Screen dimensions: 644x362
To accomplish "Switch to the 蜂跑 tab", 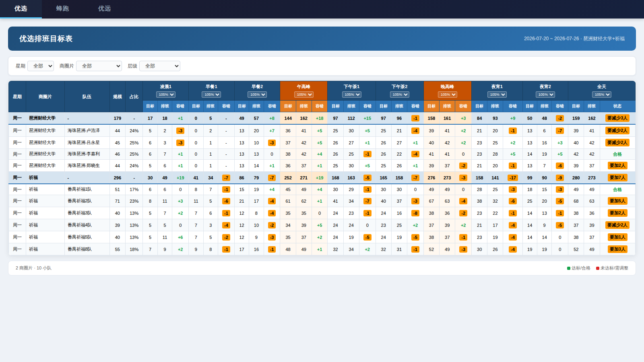I will (x=62, y=8).
